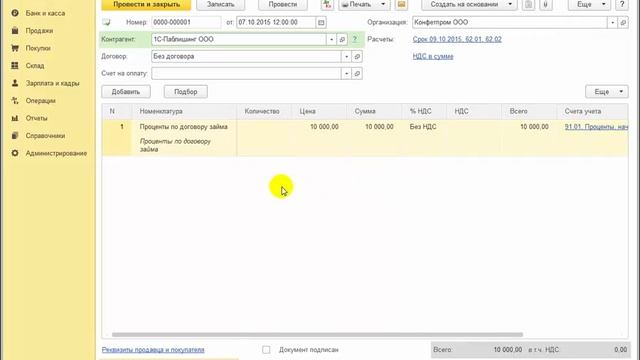Viewport: 640px width, 360px height.
Task: Toggle the Документ подписан checkbox
Action: (x=266, y=350)
